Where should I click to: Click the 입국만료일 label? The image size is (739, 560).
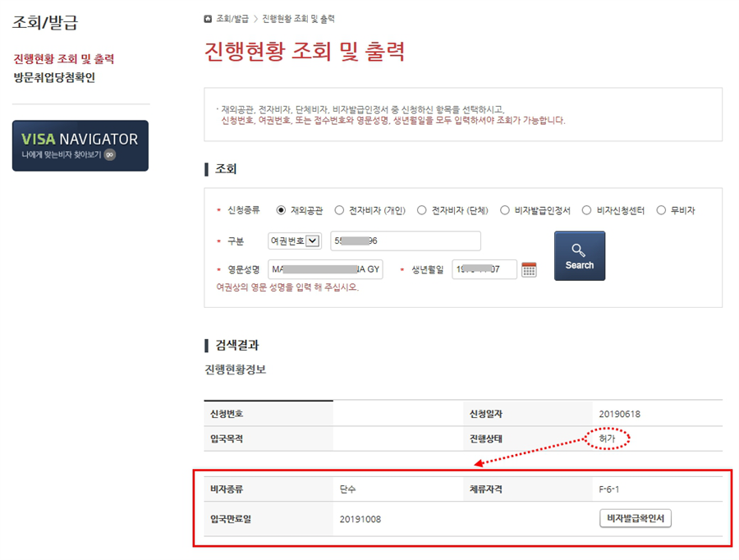[x=231, y=519]
